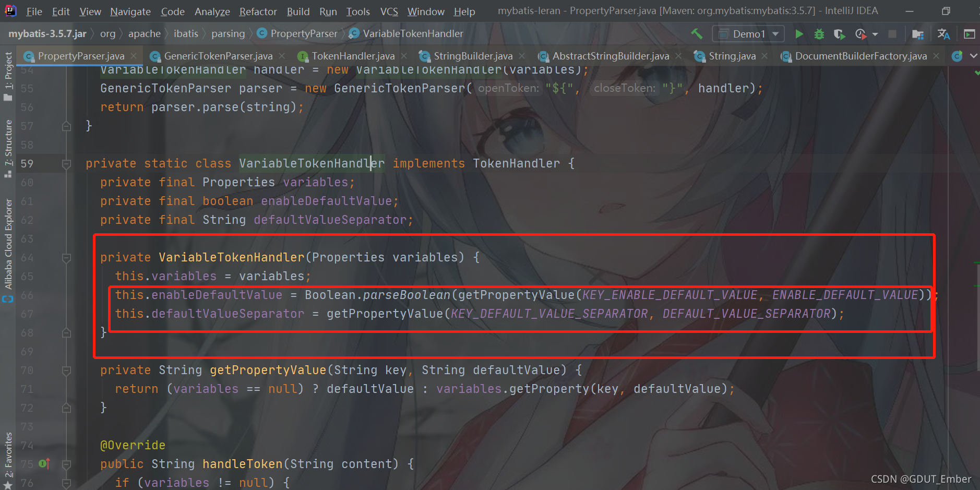Click the override gutter icon on line 75
This screenshot has width=980, height=490.
44,463
